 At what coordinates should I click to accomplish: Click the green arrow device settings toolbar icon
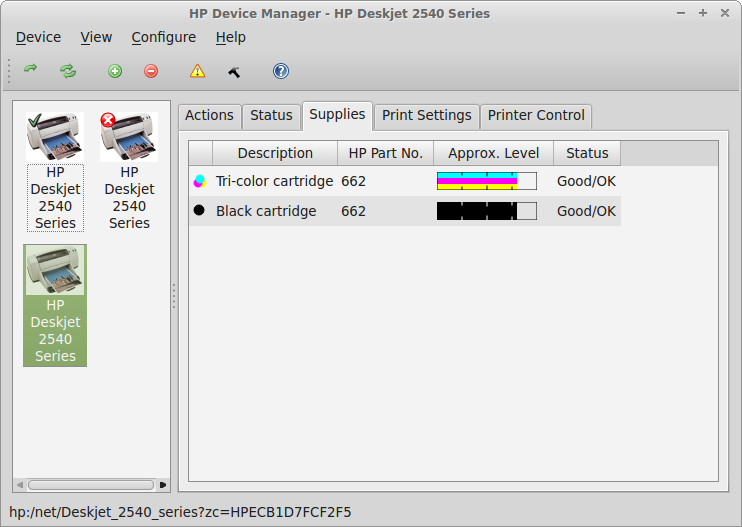point(30,70)
